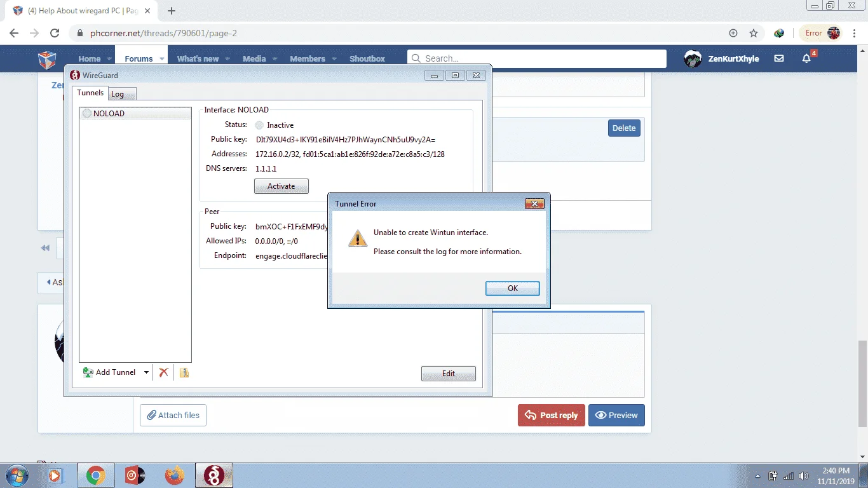Click the Delete button on the forum page
Image resolution: width=868 pixels, height=488 pixels.
(624, 128)
